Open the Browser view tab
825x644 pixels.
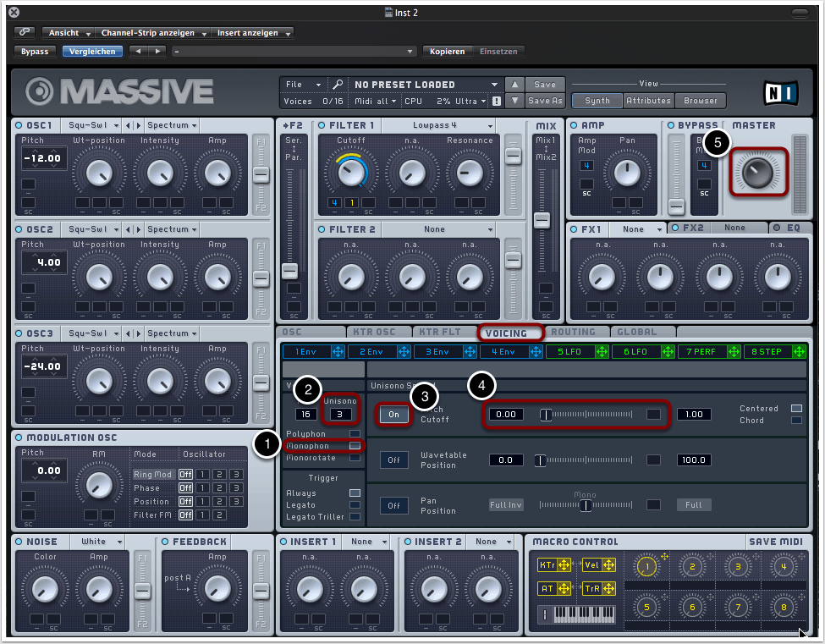701,101
